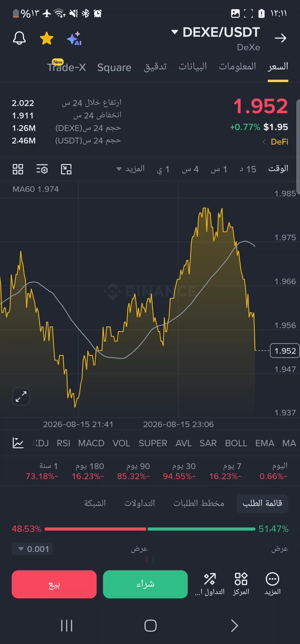
Task: Open the المركز hub icon
Action: [241, 584]
